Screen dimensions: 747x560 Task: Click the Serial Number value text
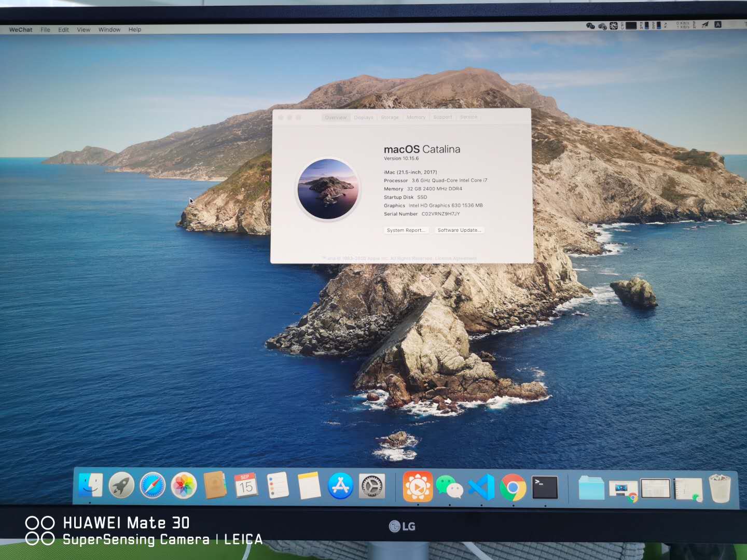pos(440,214)
